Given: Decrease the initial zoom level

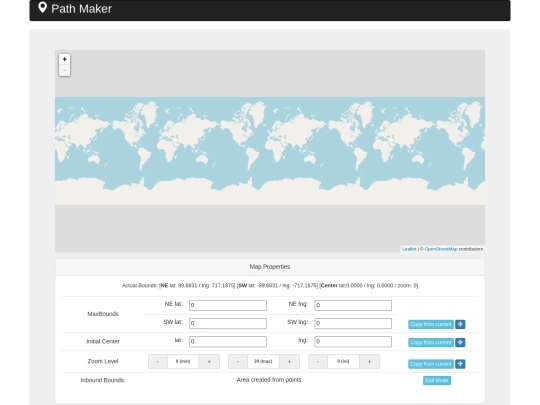Looking at the screenshot, I should tap(318, 362).
